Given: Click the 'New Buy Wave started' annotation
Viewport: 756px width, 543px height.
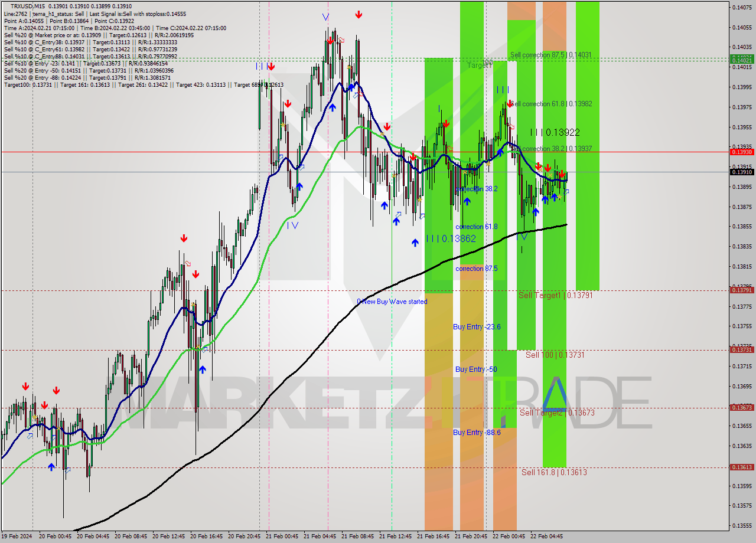Looking at the screenshot, I should pyautogui.click(x=392, y=302).
